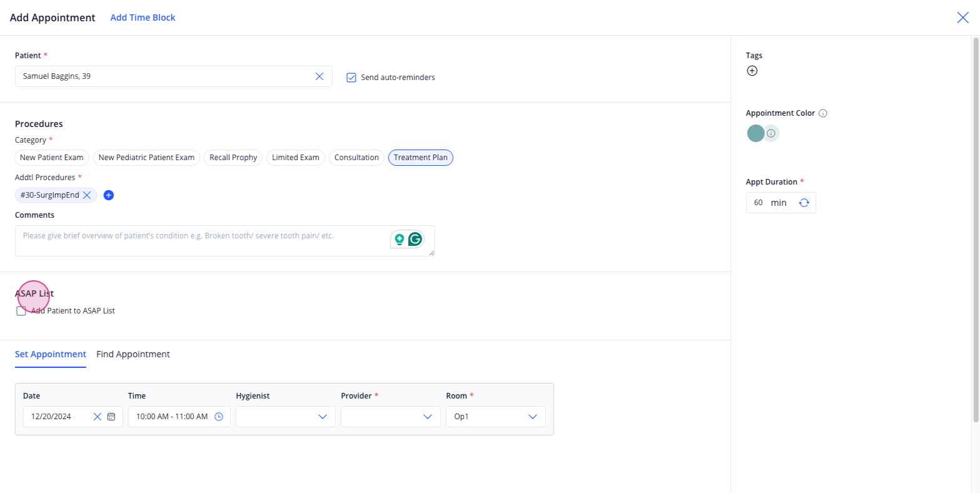
Task: Open Grammarly in the comments box
Action: [x=415, y=239]
